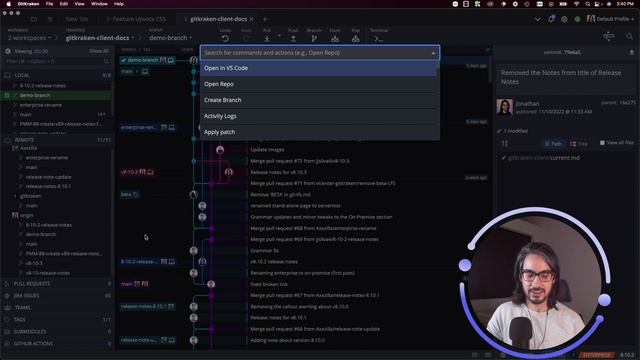Image resolution: width=640 pixels, height=360 pixels.
Task: Click the Stash toolbar icon
Action: [335, 38]
